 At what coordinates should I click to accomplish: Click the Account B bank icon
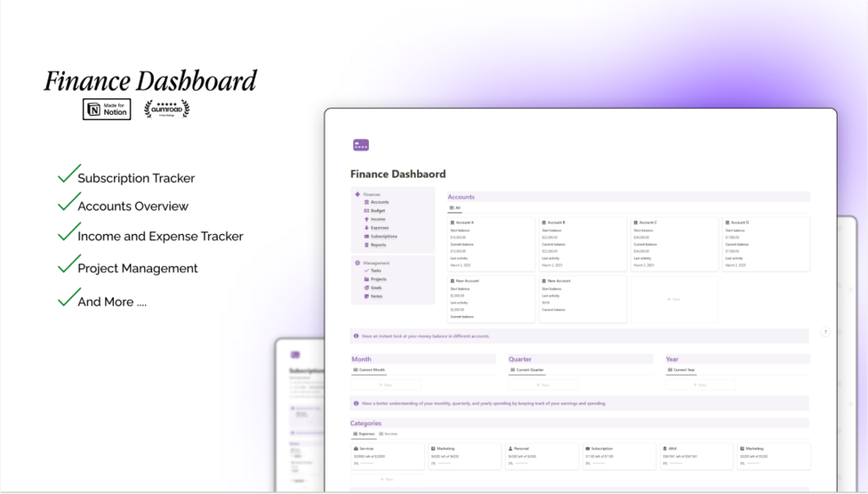544,223
